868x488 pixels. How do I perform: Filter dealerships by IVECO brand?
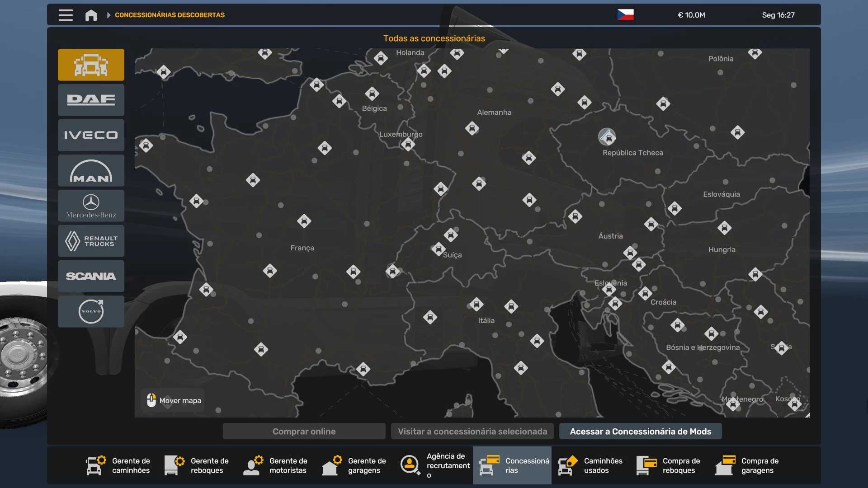pyautogui.click(x=91, y=135)
